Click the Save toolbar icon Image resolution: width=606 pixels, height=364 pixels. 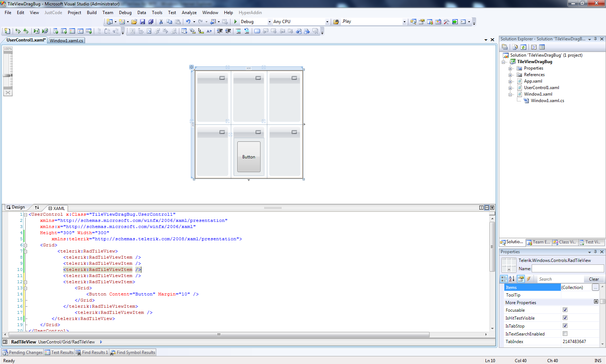[142, 22]
